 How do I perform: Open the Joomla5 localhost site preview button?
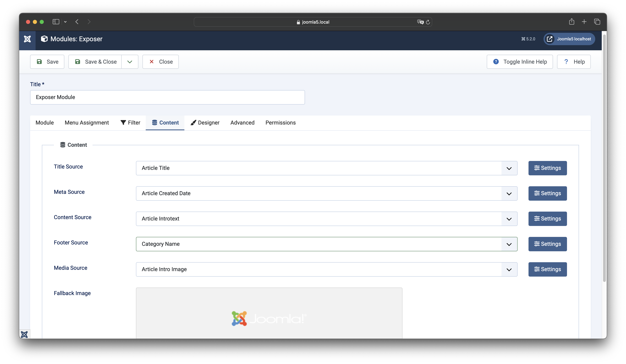(x=569, y=39)
